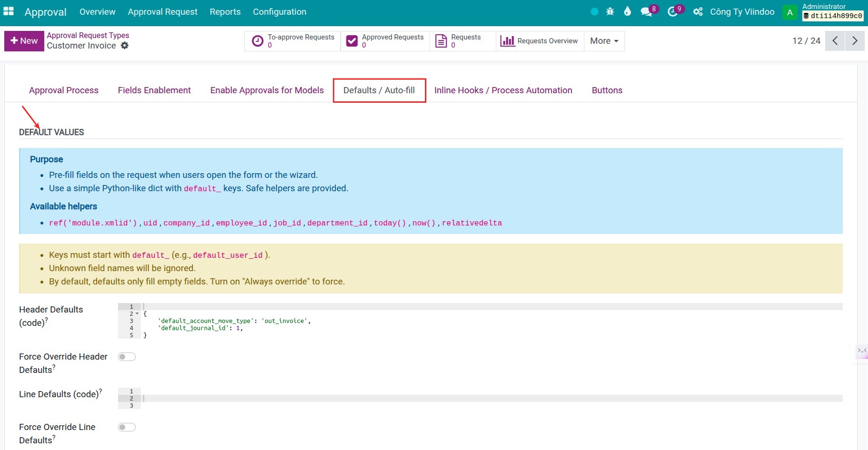This screenshot has height=450, width=868.
Task: Open the activities clock with 9 pending
Action: (673, 11)
